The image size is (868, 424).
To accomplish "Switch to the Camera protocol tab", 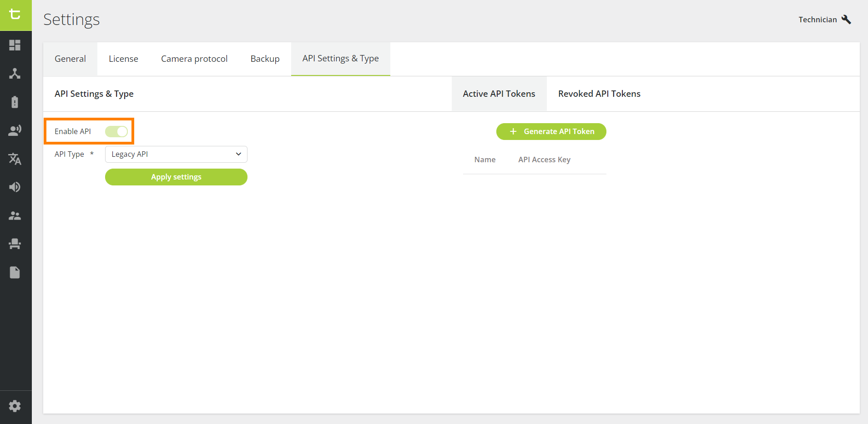I will pos(194,59).
